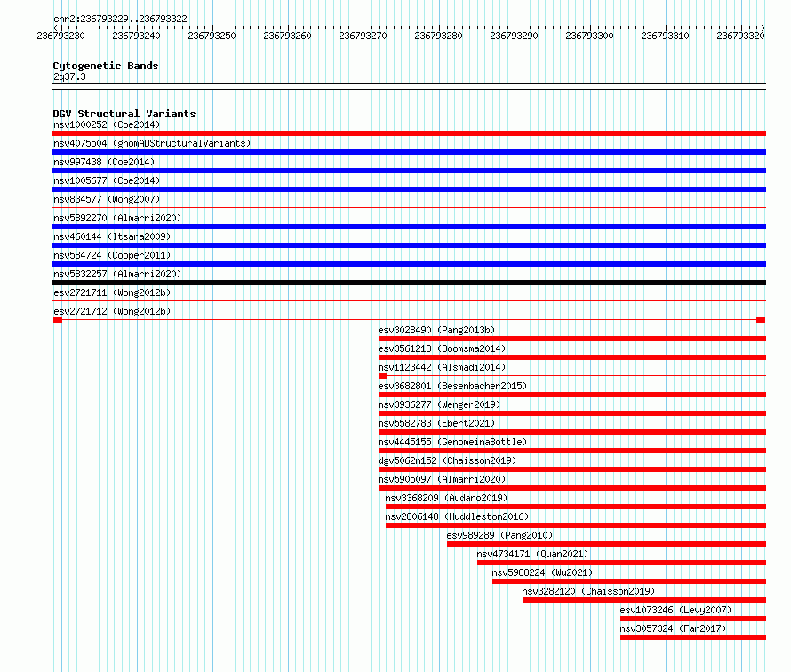Open nsv584724 (Cooper2011) variant
This screenshot has width=791, height=672.
pos(112,255)
